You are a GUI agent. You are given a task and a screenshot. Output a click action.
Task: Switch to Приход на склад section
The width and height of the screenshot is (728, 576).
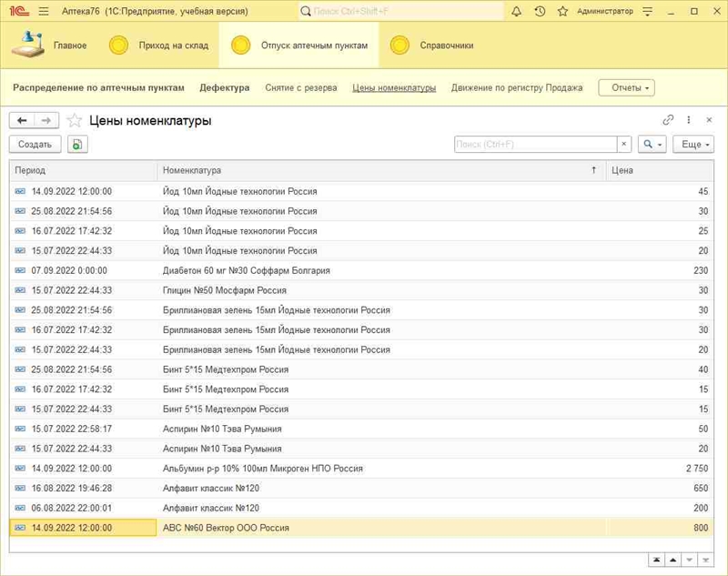pos(158,45)
